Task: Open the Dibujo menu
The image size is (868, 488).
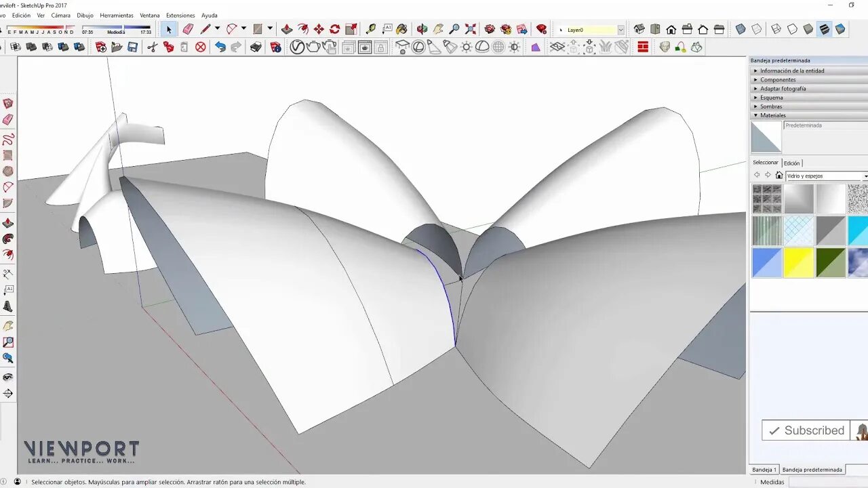Action: coord(85,15)
